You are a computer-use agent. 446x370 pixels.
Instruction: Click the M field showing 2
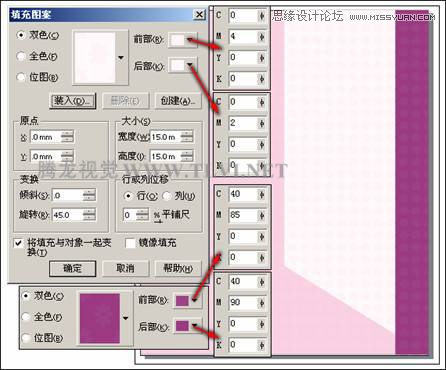pos(243,123)
